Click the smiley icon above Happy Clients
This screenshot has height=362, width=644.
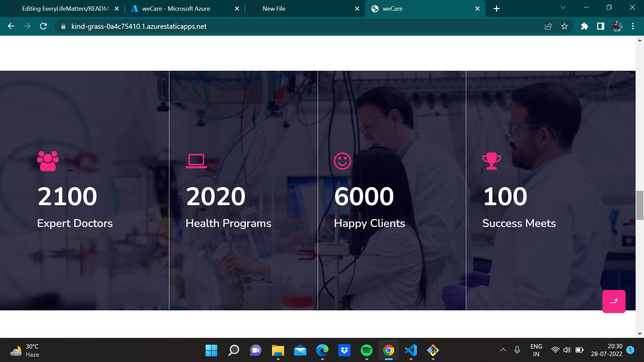342,161
